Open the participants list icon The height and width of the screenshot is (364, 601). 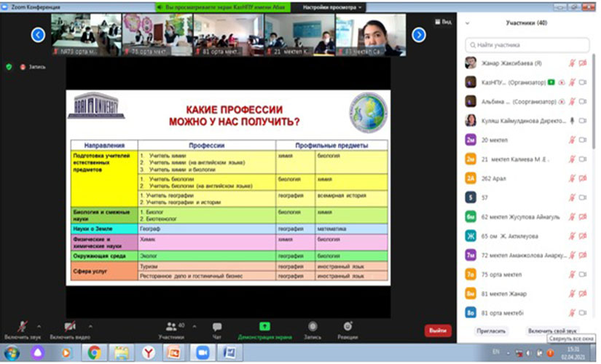click(172, 327)
